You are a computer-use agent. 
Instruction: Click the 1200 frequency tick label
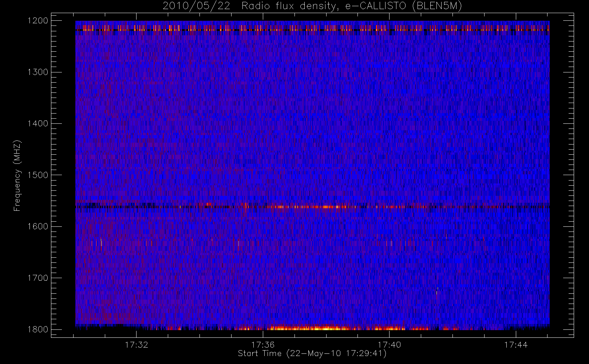(x=38, y=21)
